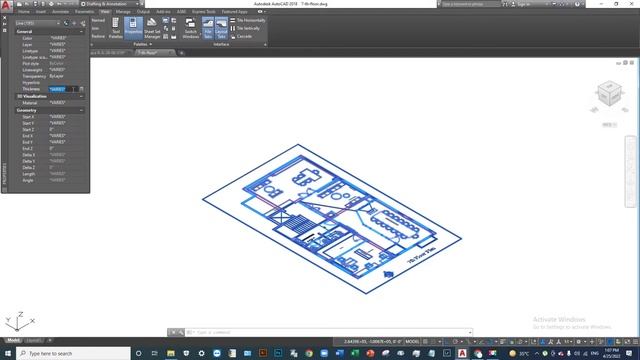
Task: Click the Quick Select icon in Properties palette
Action: 83,23
